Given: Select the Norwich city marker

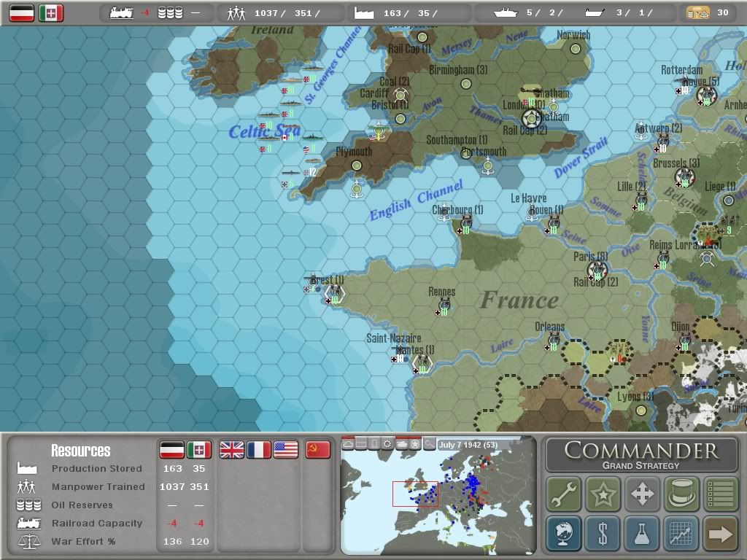Looking at the screenshot, I should [576, 49].
